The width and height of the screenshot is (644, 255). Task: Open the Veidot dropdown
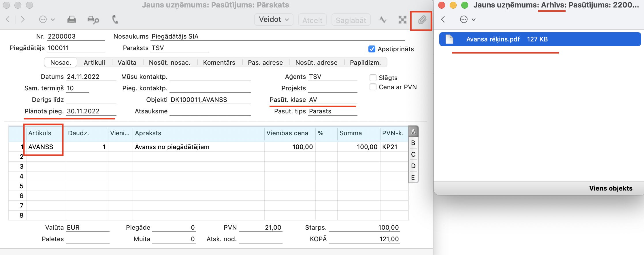[274, 20]
